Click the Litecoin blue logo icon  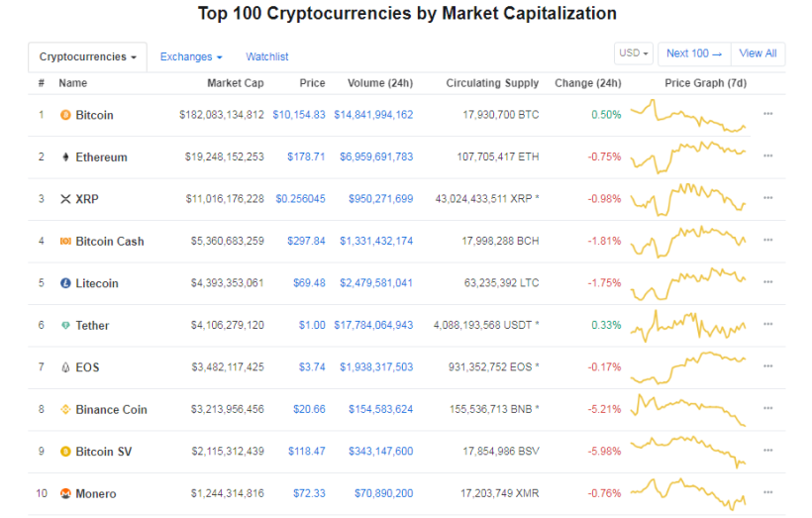(x=65, y=283)
